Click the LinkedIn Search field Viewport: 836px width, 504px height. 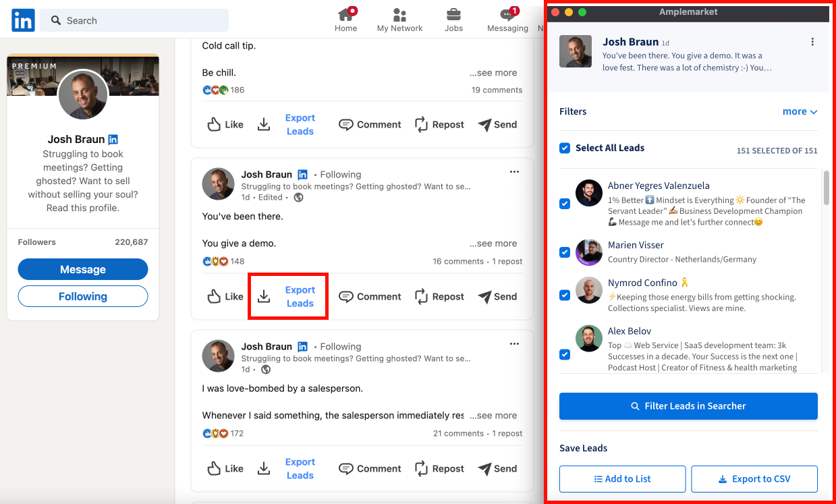134,20
